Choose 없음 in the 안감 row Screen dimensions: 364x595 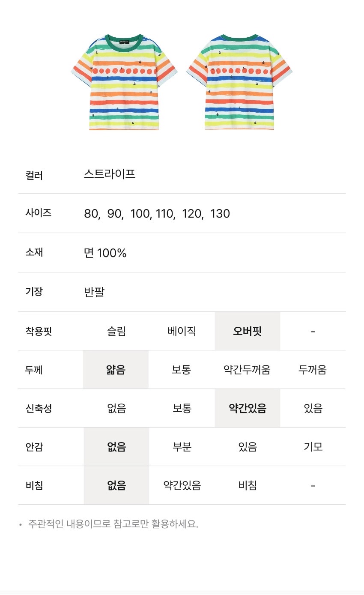(x=116, y=447)
